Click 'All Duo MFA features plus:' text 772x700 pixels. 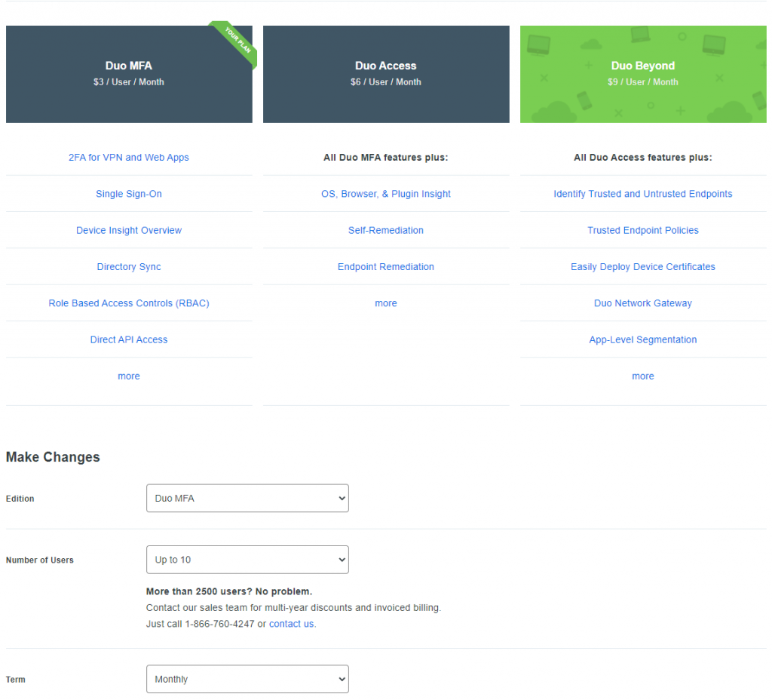coord(386,157)
